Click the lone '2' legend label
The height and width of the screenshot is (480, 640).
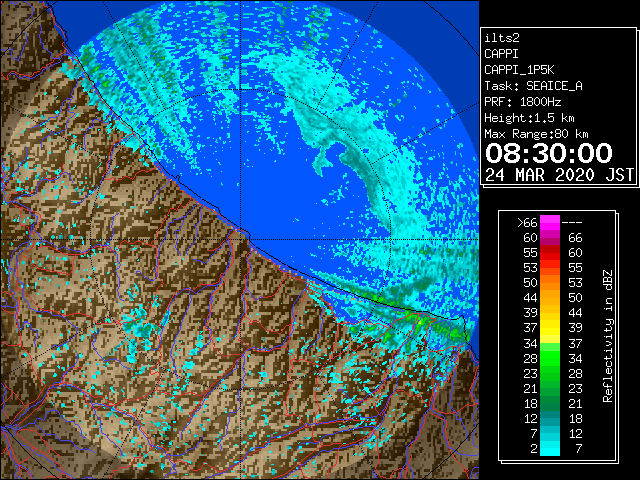click(533, 449)
